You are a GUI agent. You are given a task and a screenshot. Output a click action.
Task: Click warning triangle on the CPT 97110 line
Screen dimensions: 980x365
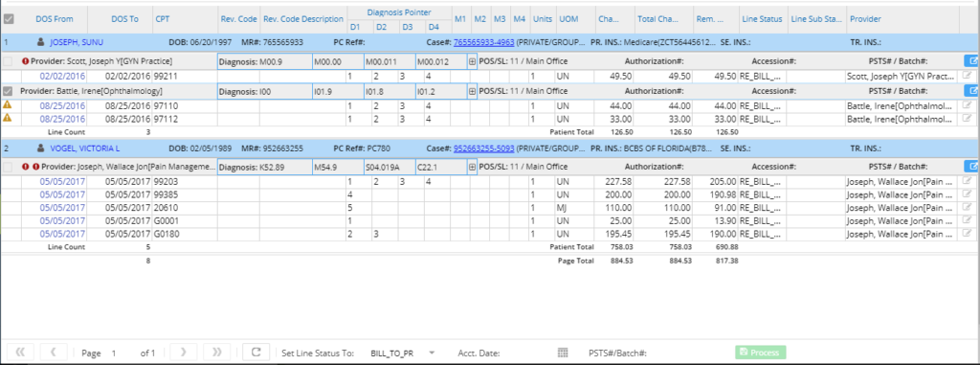pos(8,105)
